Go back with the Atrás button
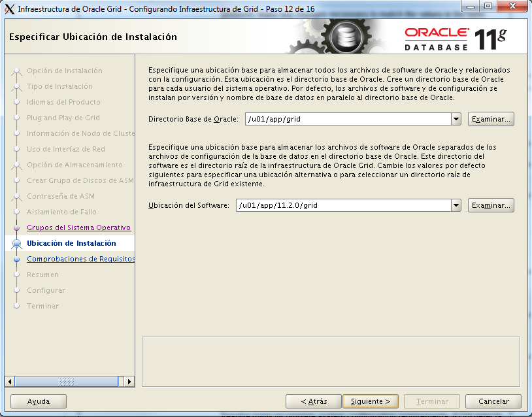 314,401
